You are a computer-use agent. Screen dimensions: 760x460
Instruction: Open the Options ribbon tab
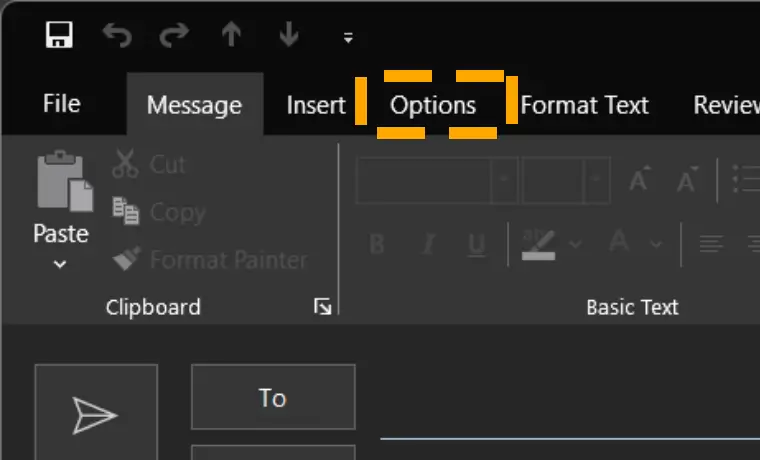tap(433, 105)
